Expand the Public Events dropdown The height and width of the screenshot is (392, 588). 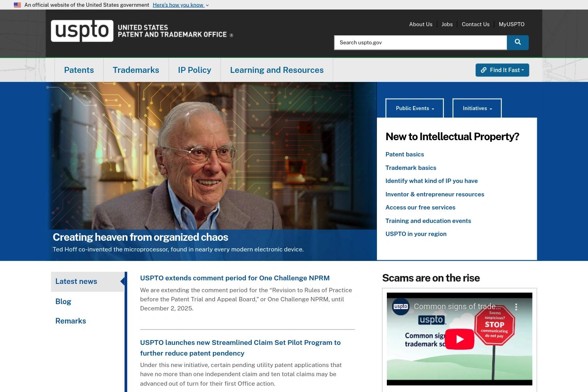[415, 108]
